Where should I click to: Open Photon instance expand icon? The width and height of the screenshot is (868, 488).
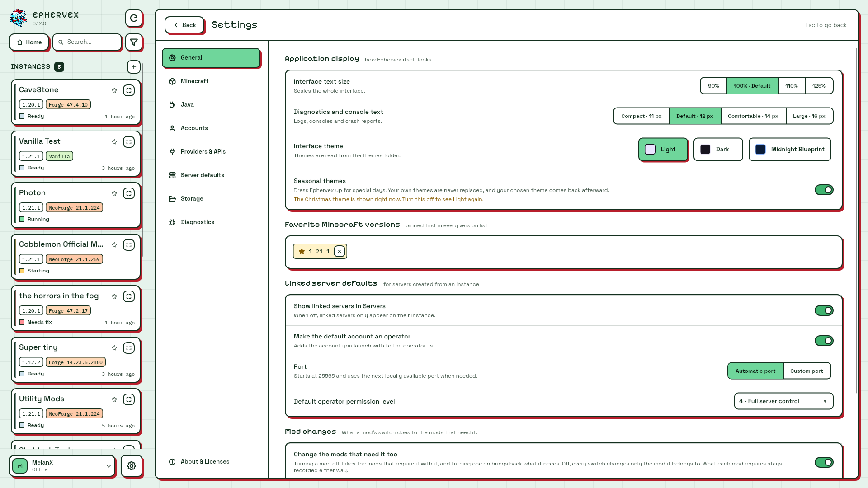coord(129,193)
